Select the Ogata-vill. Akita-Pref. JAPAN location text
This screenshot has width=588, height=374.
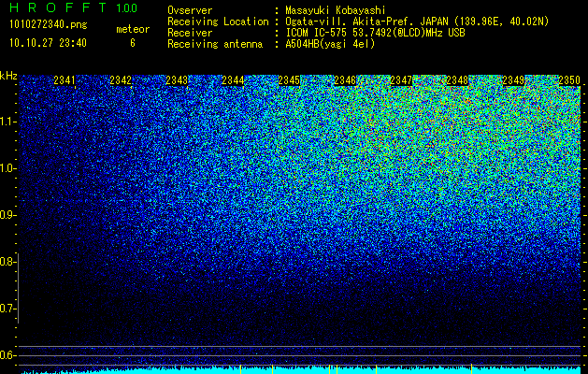click(417, 22)
